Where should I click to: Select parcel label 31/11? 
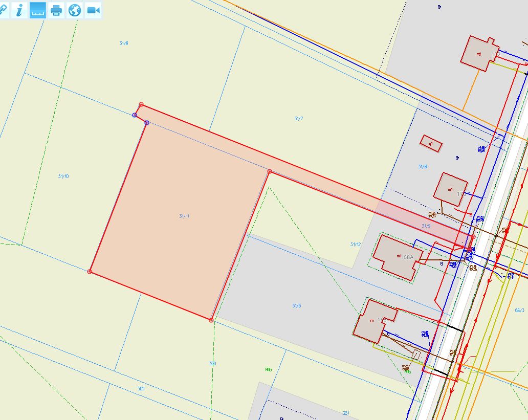(x=184, y=216)
